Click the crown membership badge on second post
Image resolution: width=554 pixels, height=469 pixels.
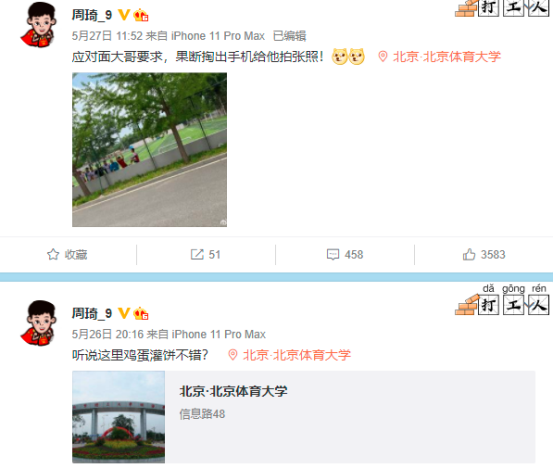(x=141, y=313)
